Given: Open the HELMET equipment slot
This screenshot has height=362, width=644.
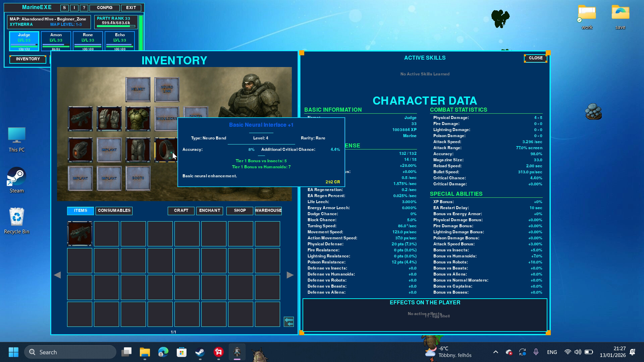Looking at the screenshot, I should (x=138, y=89).
